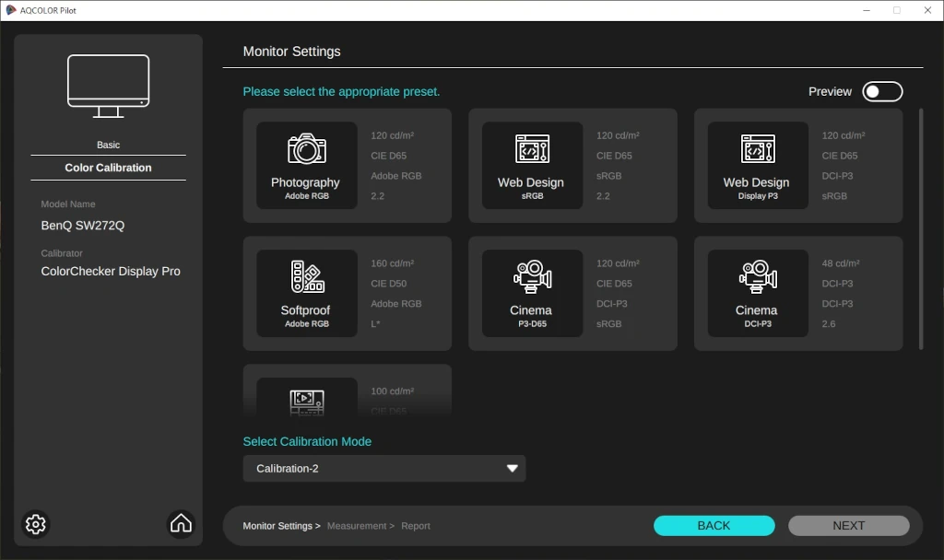The width and height of the screenshot is (944, 560).
Task: Go to the home screen icon
Action: pos(181,523)
